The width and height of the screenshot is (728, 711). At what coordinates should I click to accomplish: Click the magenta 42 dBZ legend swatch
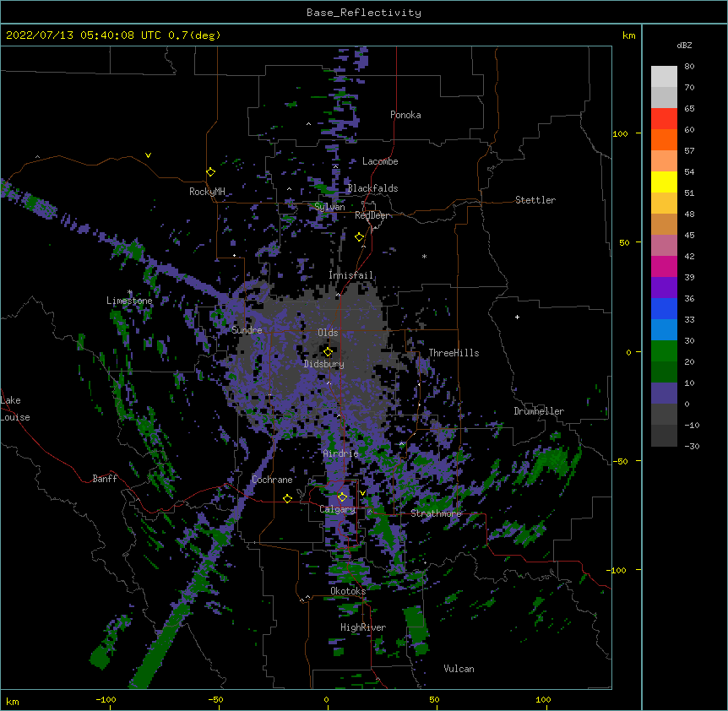(x=664, y=266)
